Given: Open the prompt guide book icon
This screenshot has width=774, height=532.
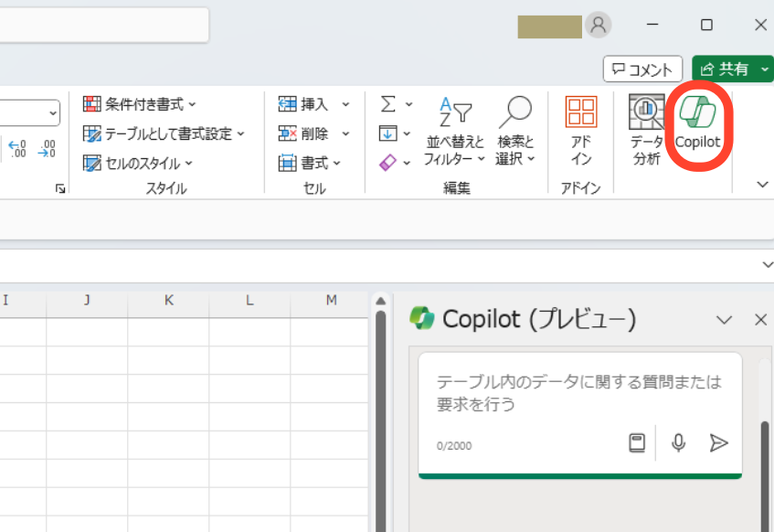Looking at the screenshot, I should [x=637, y=442].
